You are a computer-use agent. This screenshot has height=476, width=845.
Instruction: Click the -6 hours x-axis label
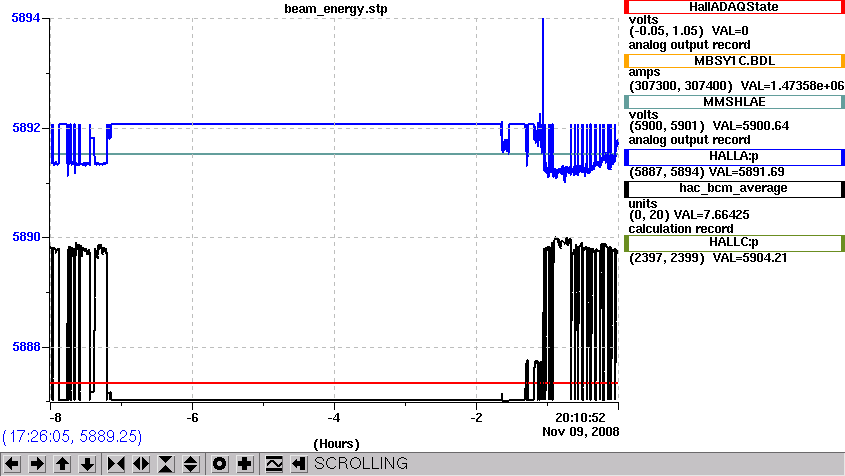point(192,418)
